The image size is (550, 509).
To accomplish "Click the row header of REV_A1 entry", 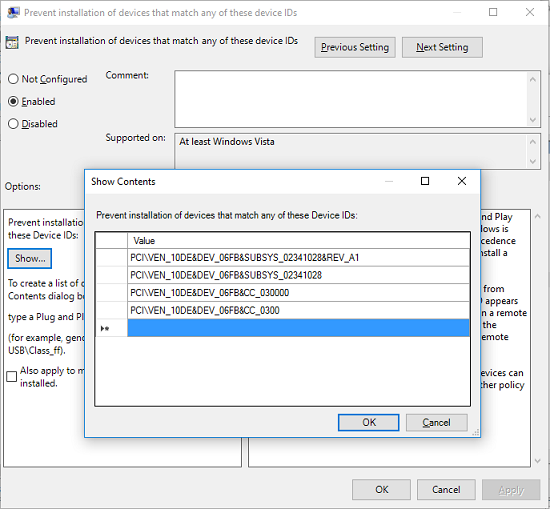I will (x=112, y=257).
